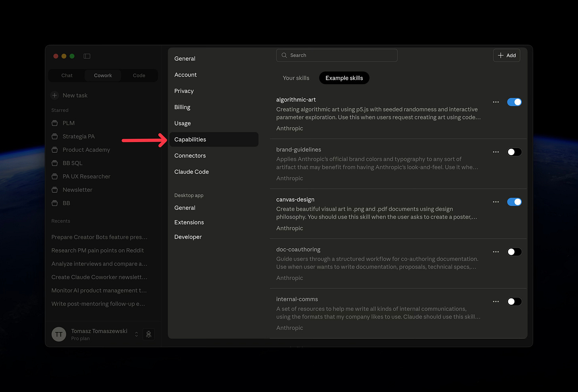
Task: Click the Product Academy project icon
Action: [55, 150]
